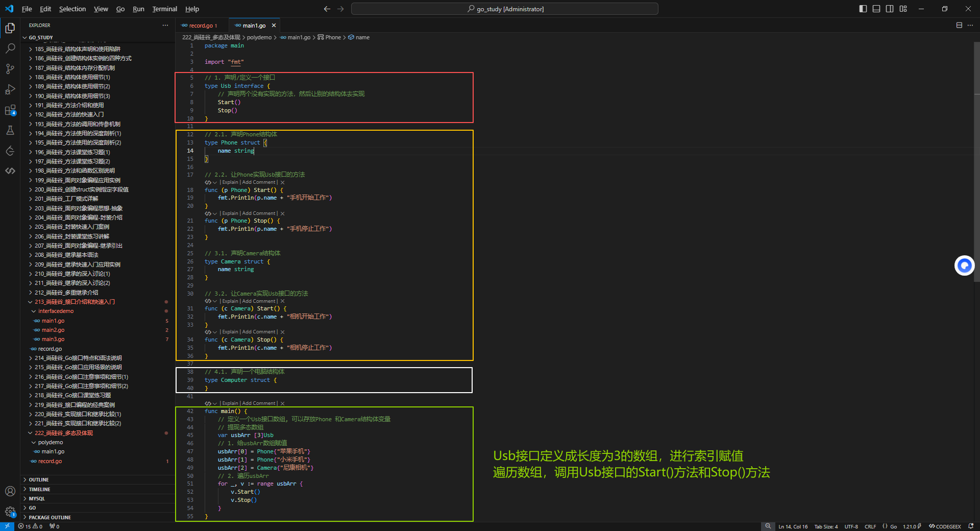Click the forwarded ports status indicator
980x531 pixels.
pyautogui.click(x=54, y=526)
